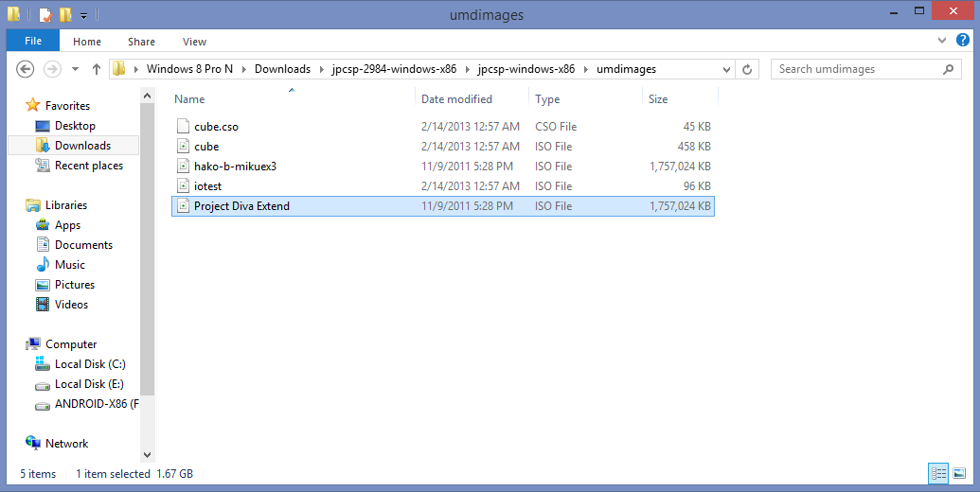Select the iotest ISO file icon
The height and width of the screenshot is (492, 980).
[x=183, y=186]
